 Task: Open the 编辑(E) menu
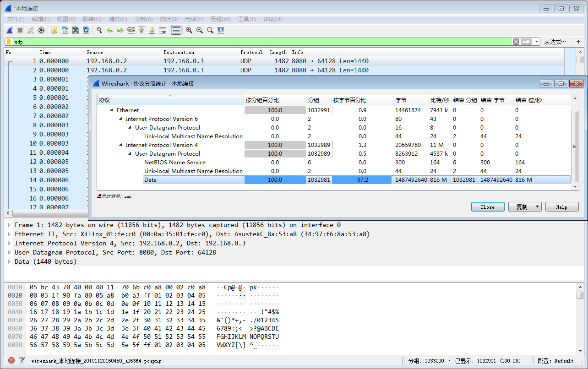[x=41, y=19]
